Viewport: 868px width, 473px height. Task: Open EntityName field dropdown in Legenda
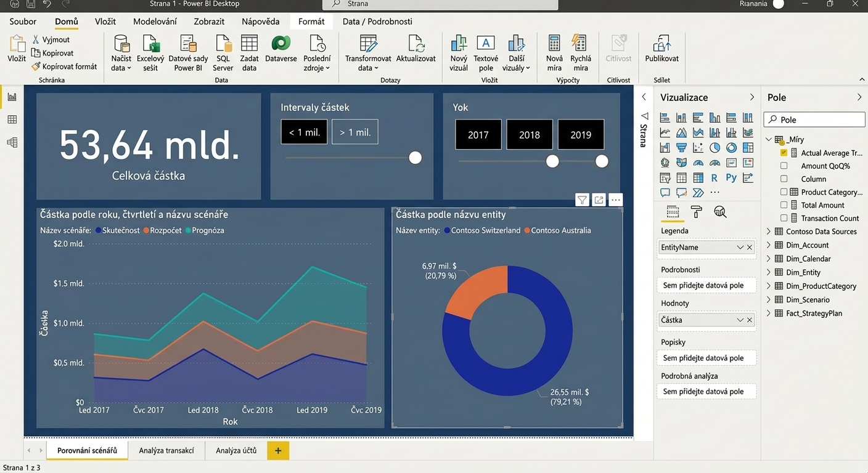[740, 247]
